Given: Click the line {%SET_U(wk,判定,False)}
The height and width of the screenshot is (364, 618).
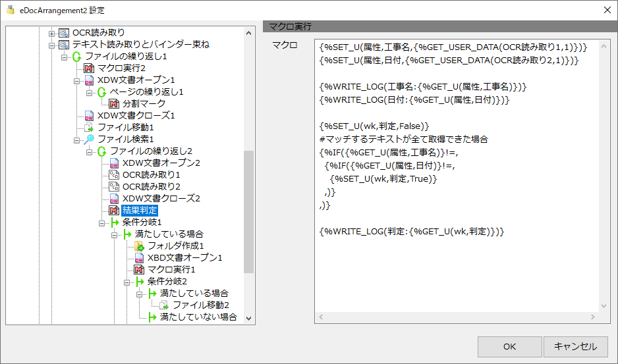Looking at the screenshot, I should coord(374,126).
